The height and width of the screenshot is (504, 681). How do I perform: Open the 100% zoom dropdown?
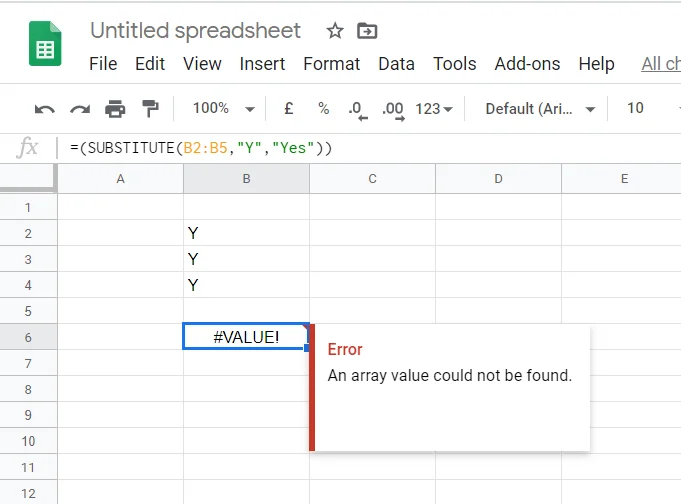point(223,108)
